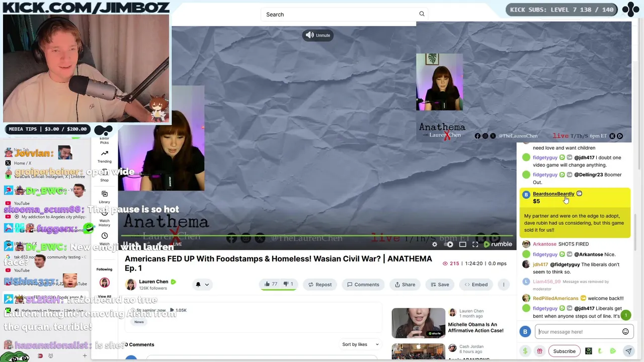
Task: Open the Embed button
Action: [x=476, y=285]
